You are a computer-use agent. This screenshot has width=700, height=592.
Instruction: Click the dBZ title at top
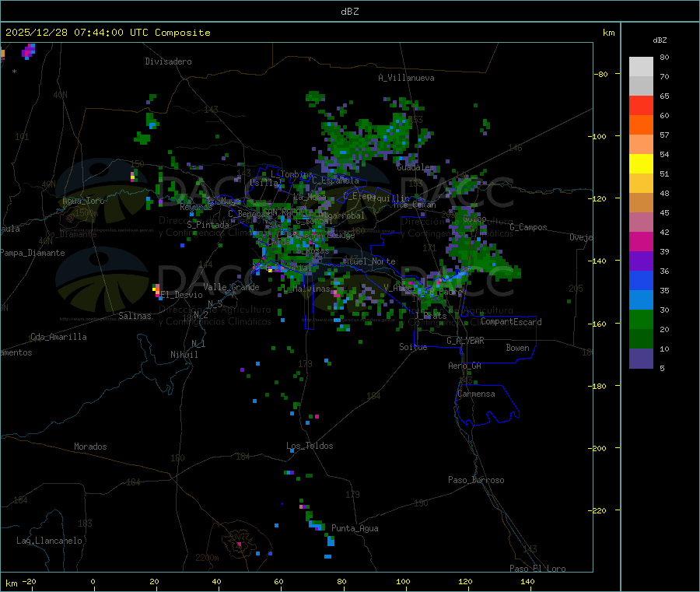tap(349, 12)
